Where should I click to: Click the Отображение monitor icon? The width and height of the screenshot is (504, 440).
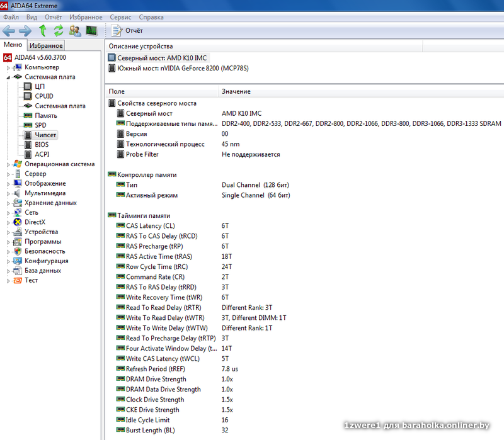coord(18,183)
